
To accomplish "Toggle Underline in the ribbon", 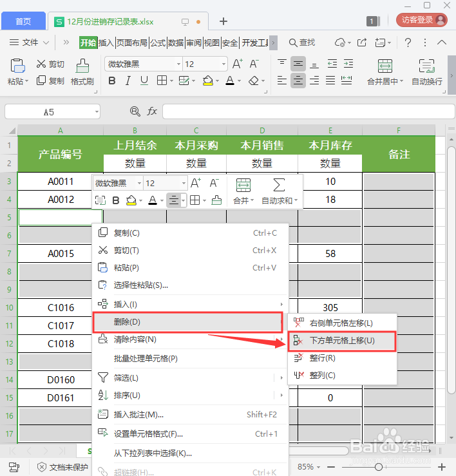I will (144, 81).
